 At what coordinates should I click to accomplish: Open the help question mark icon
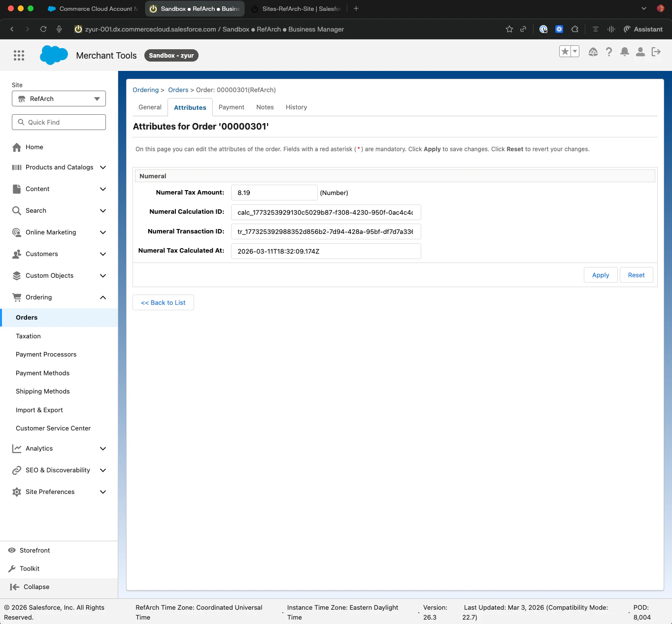pyautogui.click(x=609, y=52)
